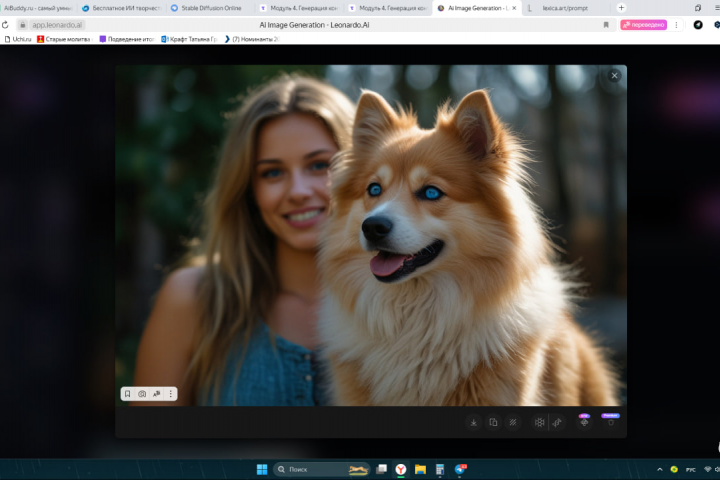
Task: Bookmark this page via address bar icon
Action: [x=606, y=25]
